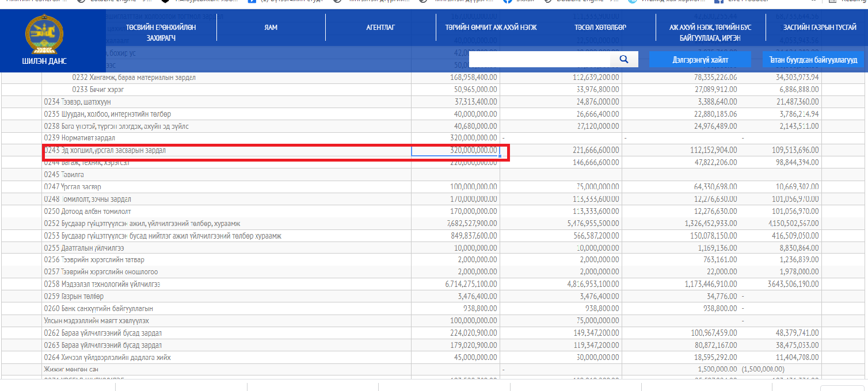The height and width of the screenshot is (391, 868).
Task: Open the Төсвийн ерөнхийлөн захирагч menu
Action: [161, 32]
